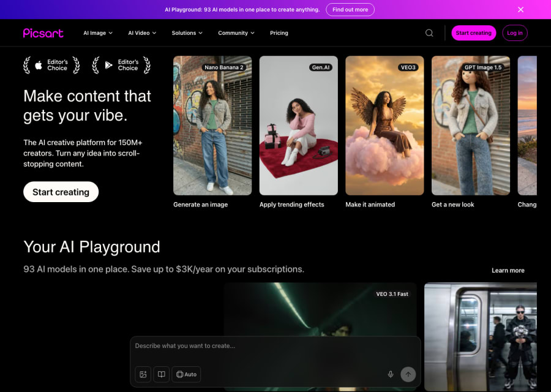Click the submit arrow in the prompt bar
The width and height of the screenshot is (551, 392).
(408, 374)
